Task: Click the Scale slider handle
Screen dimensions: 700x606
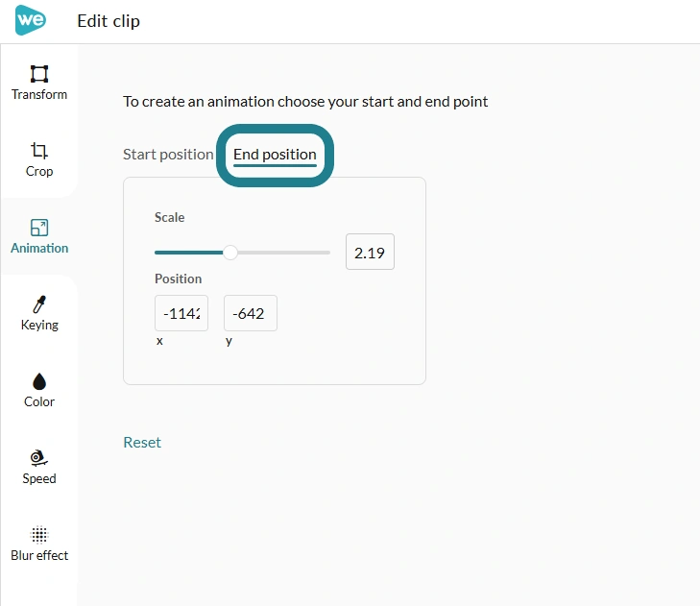Action: [x=230, y=253]
